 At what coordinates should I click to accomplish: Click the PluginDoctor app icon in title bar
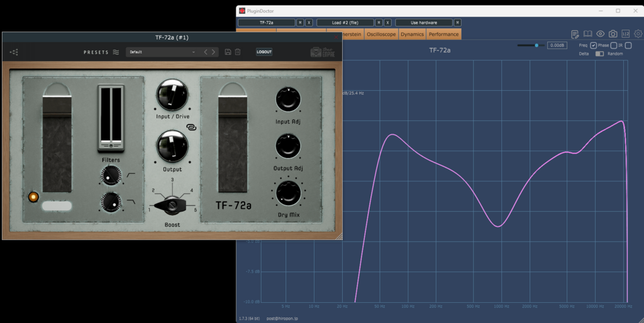[x=242, y=11]
